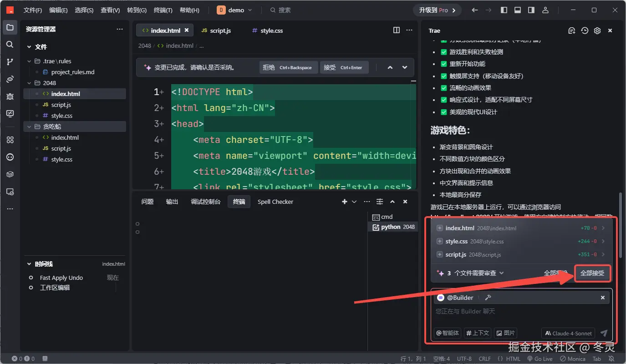The image size is (626, 364).
Task: Toggle secondary sidebar layout icon in title bar
Action: [531, 10]
